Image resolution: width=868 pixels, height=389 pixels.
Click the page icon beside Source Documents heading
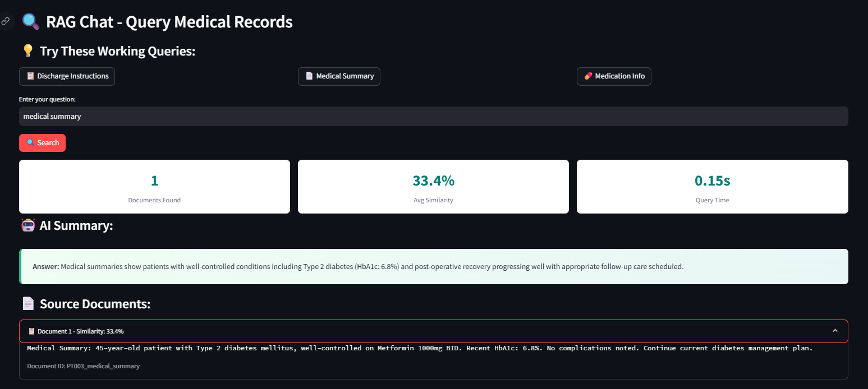[x=28, y=304]
